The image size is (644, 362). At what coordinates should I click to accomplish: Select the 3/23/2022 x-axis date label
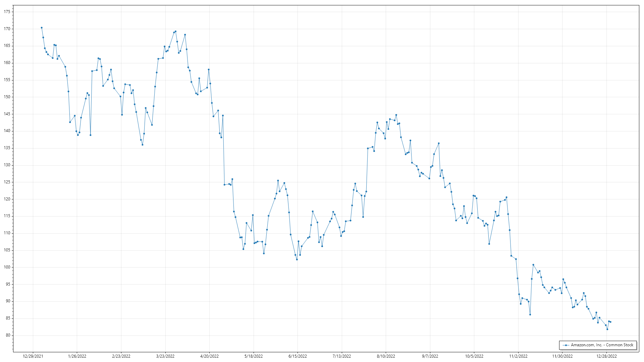165,356
